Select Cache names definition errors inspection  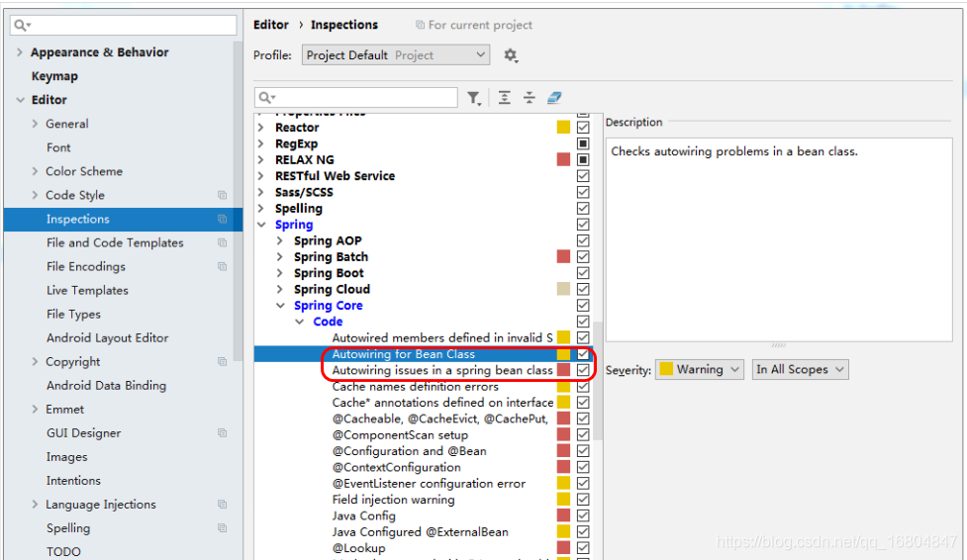click(415, 386)
